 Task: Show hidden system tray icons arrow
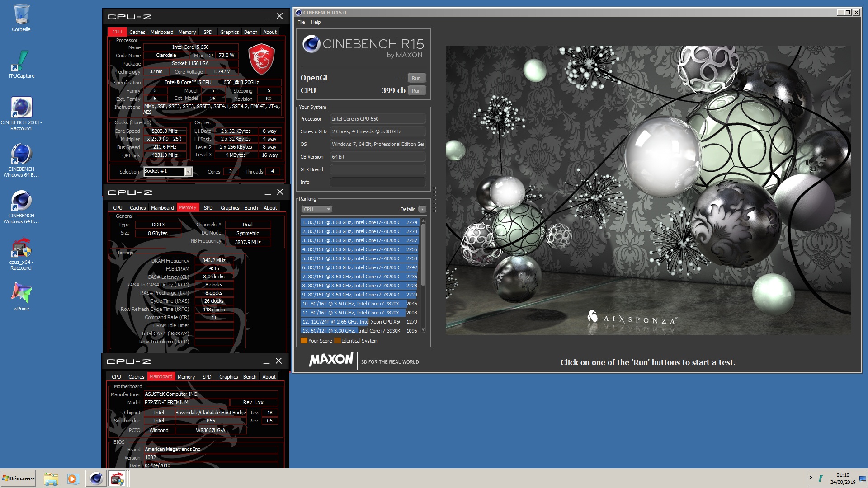point(811,478)
